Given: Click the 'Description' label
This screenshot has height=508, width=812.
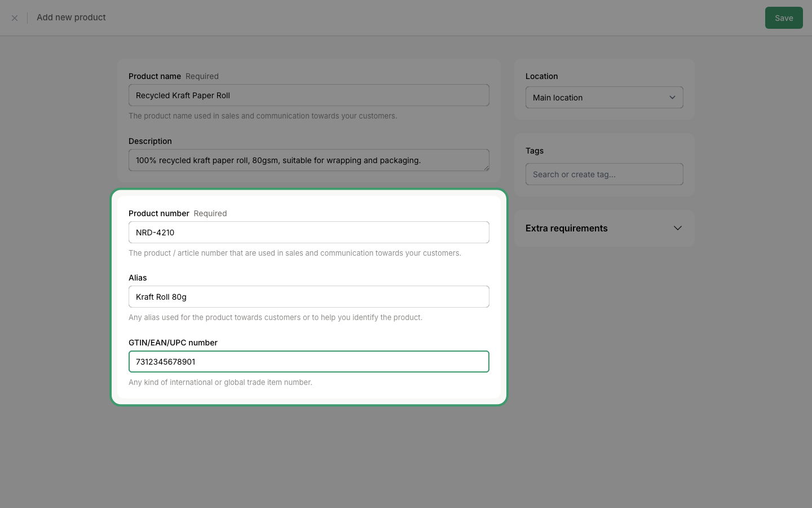Looking at the screenshot, I should pos(150,141).
